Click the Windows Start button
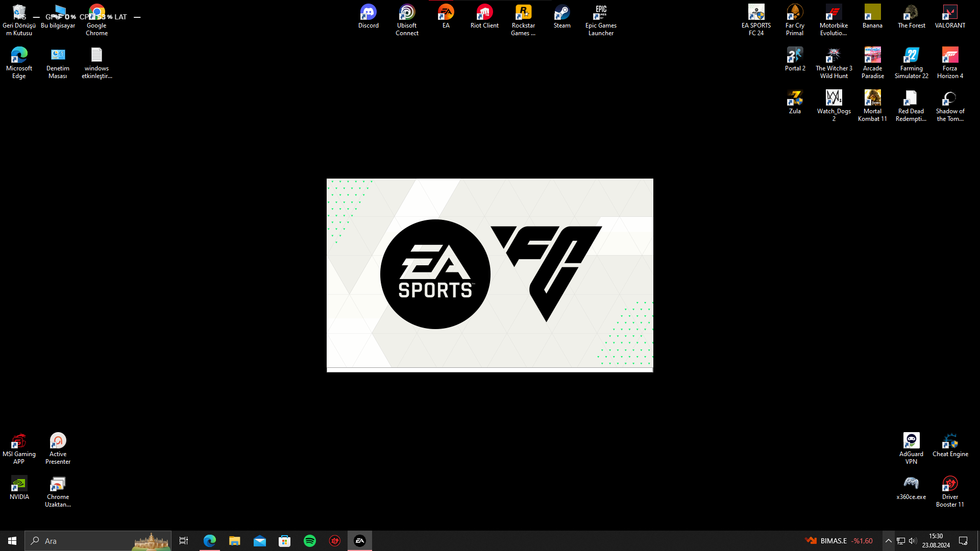The image size is (980, 551). 12,541
